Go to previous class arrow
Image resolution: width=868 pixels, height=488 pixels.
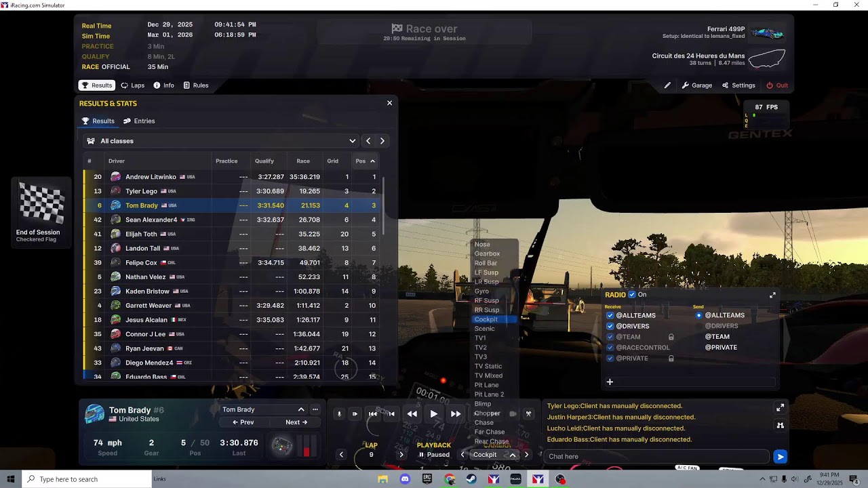(368, 141)
